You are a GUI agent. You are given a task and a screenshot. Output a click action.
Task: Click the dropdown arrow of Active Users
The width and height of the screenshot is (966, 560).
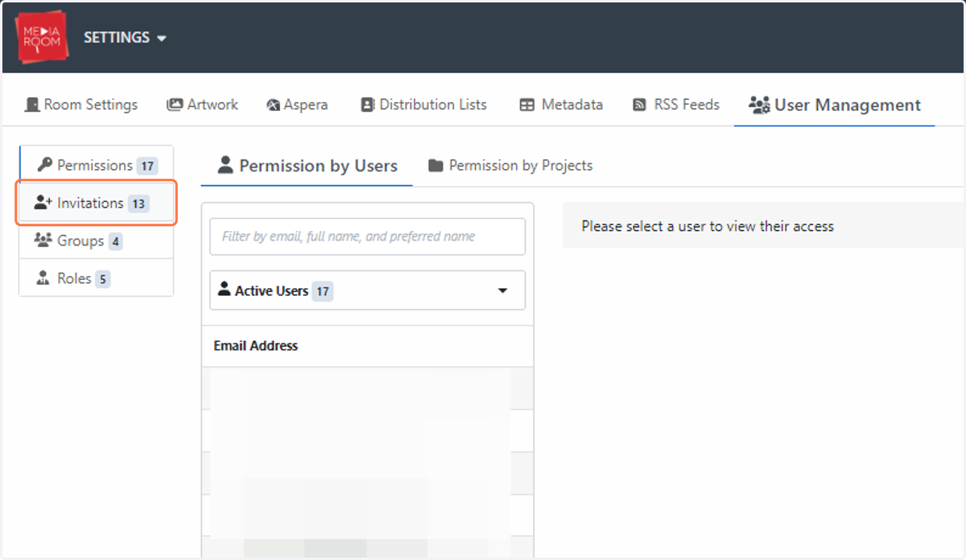(503, 290)
